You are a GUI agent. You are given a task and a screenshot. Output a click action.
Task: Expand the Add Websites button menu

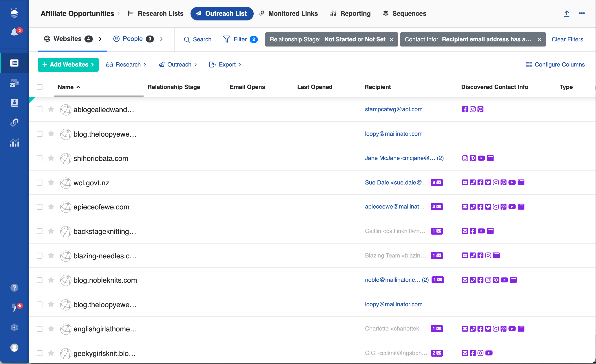point(68,64)
